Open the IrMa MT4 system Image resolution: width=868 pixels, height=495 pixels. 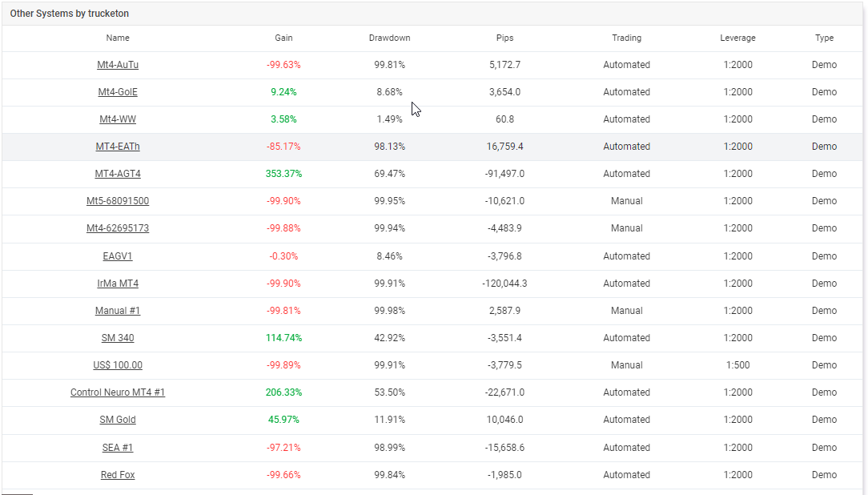(x=118, y=283)
